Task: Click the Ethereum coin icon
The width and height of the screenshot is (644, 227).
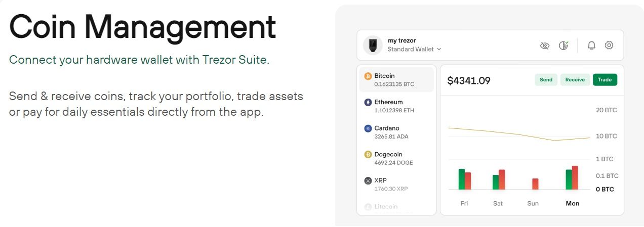Action: click(x=368, y=103)
